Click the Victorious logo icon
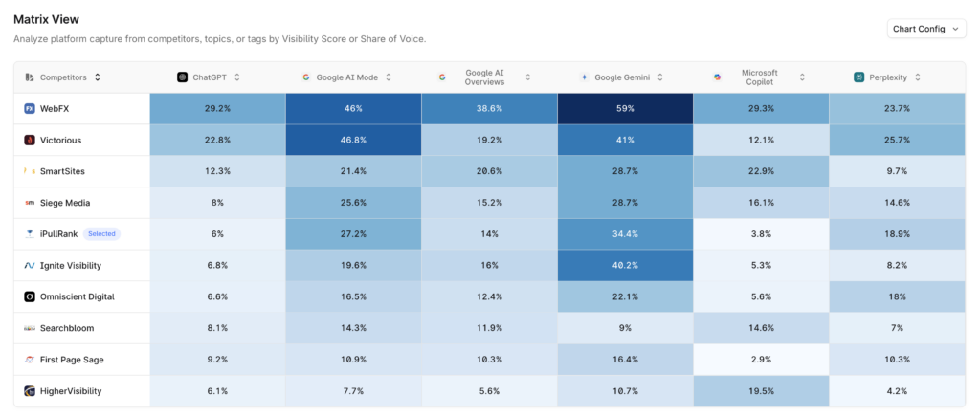This screenshot has height=417, width=980. [x=30, y=140]
